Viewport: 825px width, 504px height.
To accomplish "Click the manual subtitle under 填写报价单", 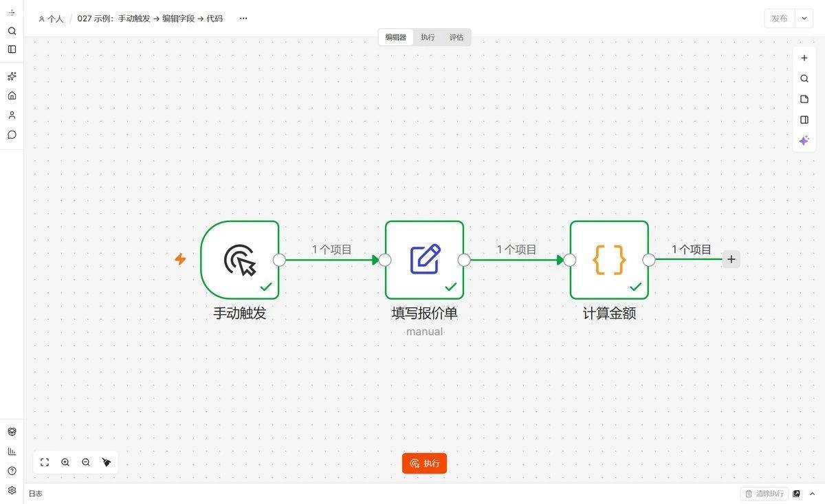I will pyautogui.click(x=425, y=331).
